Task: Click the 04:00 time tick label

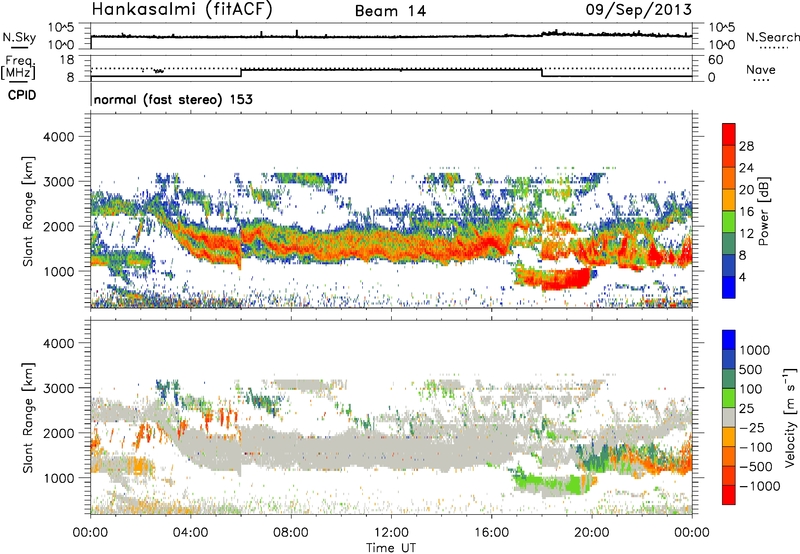Action: coord(190,533)
